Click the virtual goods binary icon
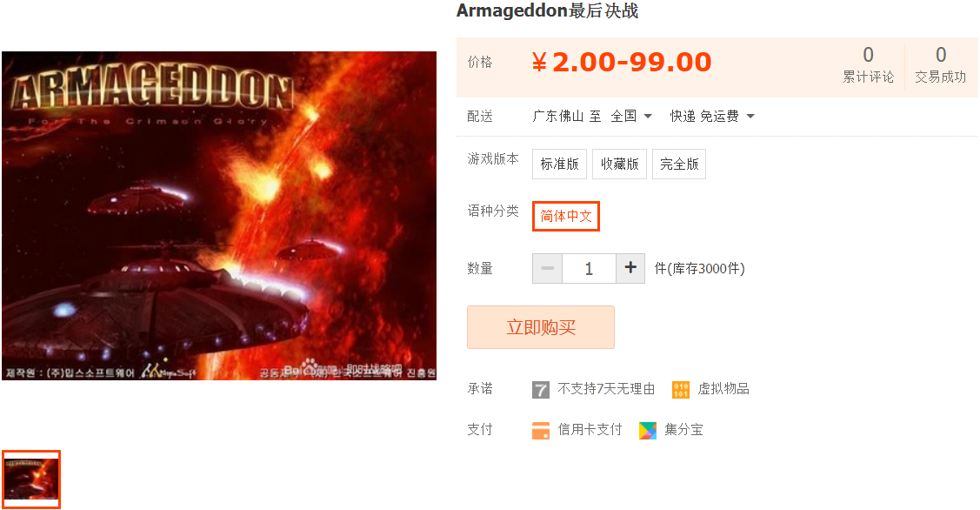Image resolution: width=980 pixels, height=510 pixels. (681, 390)
